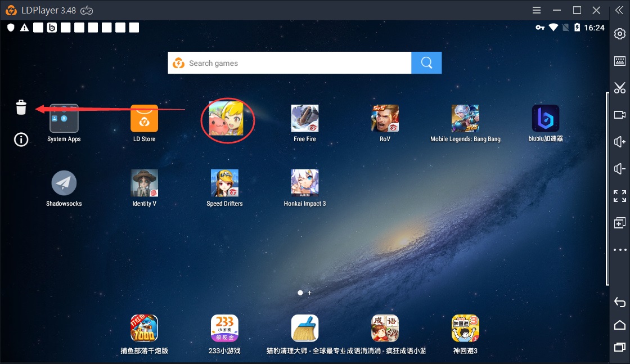Select the uninstall trash icon
This screenshot has height=364, width=630.
(x=21, y=107)
